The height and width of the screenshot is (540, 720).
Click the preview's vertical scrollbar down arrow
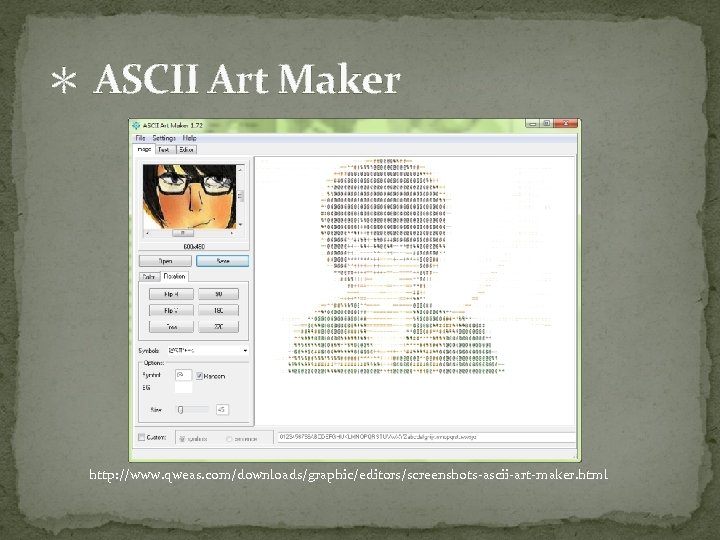point(240,225)
